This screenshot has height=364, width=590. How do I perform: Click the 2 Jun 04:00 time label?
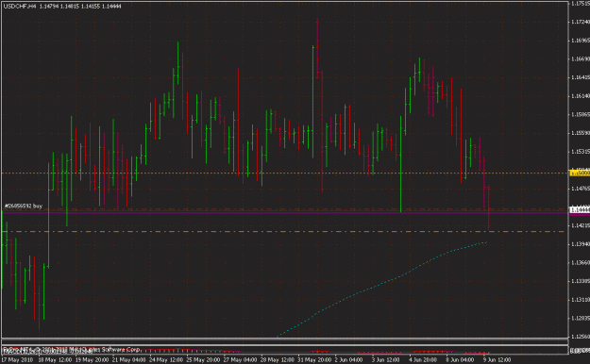pyautogui.click(x=348, y=360)
